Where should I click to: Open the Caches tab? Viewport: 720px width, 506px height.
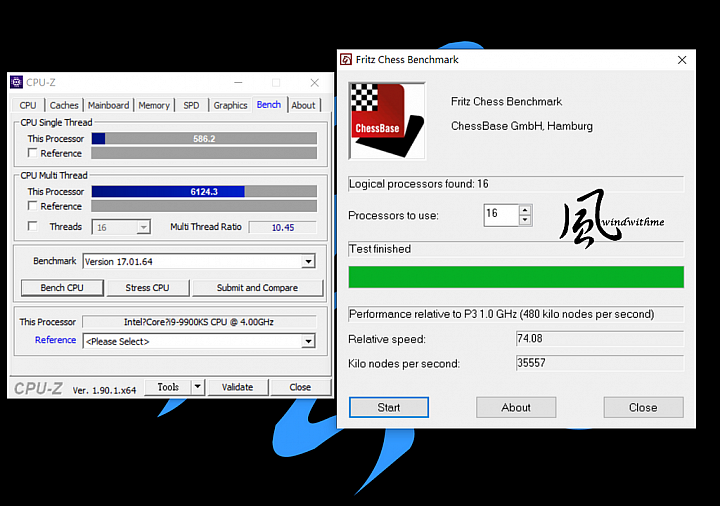pyautogui.click(x=64, y=105)
